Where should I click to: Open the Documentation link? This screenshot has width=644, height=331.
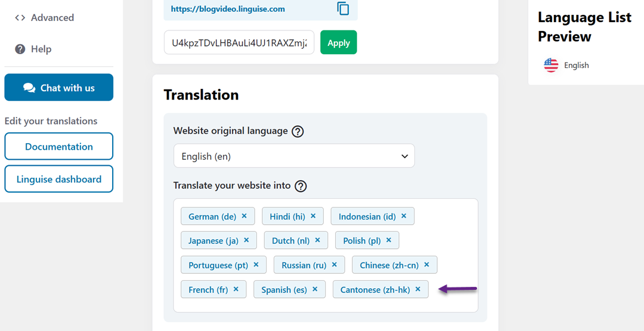coord(58,146)
